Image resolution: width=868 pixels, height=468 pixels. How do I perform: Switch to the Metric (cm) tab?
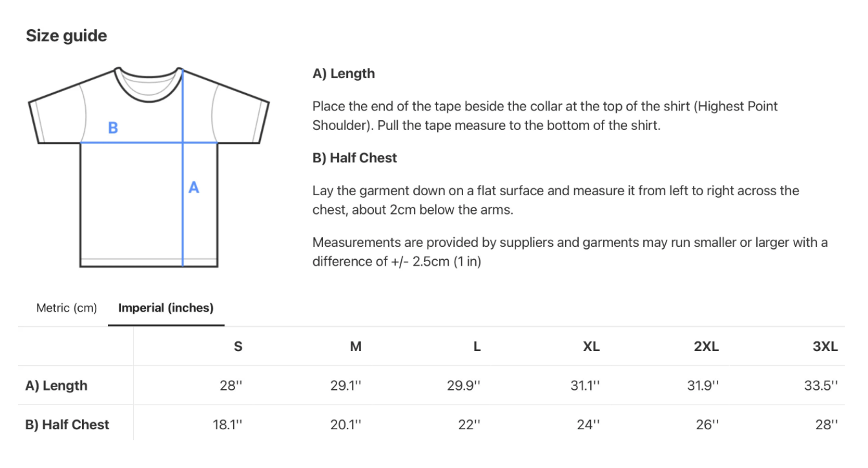click(x=67, y=308)
